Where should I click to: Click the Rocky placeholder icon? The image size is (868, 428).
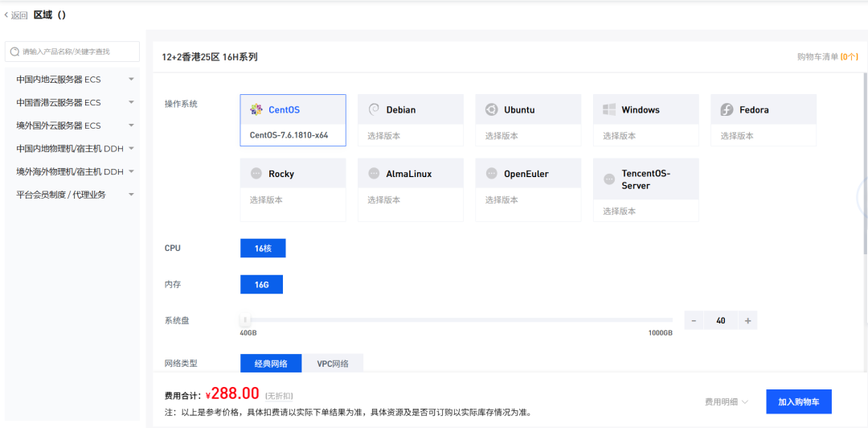[x=256, y=174]
